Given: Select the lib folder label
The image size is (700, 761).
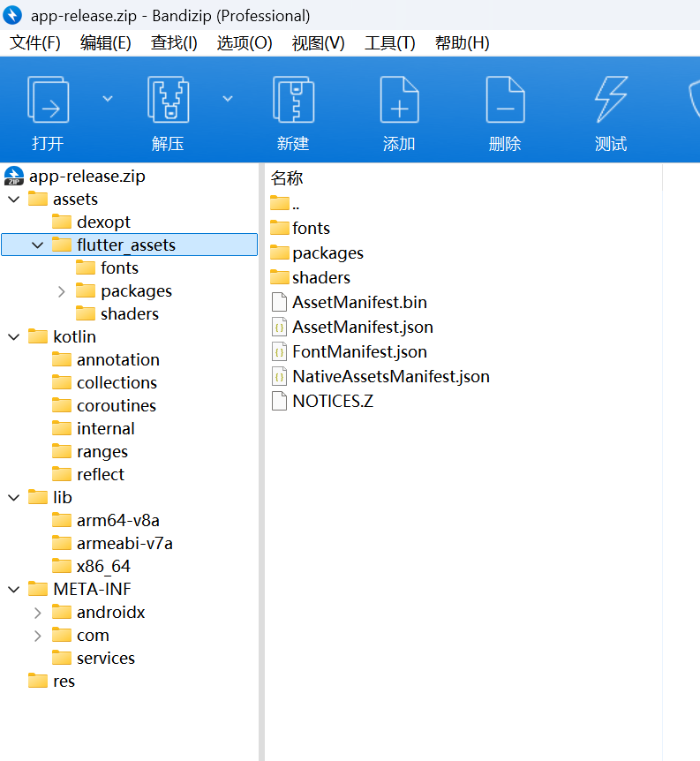Looking at the screenshot, I should click(62, 497).
